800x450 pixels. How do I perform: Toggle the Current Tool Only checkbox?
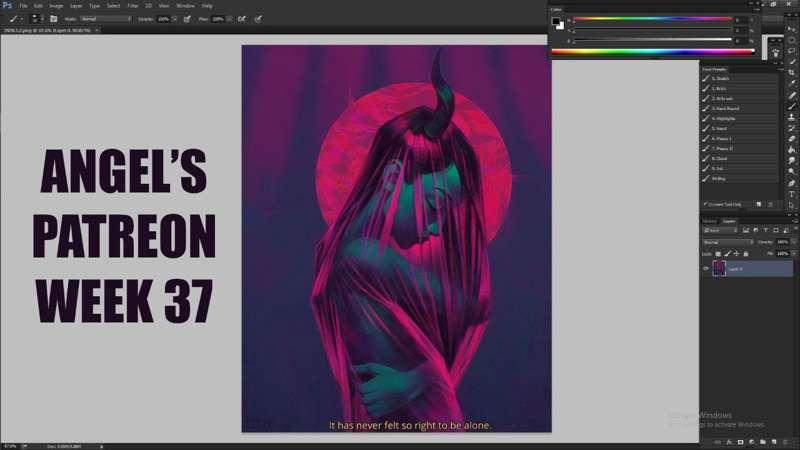click(x=706, y=204)
